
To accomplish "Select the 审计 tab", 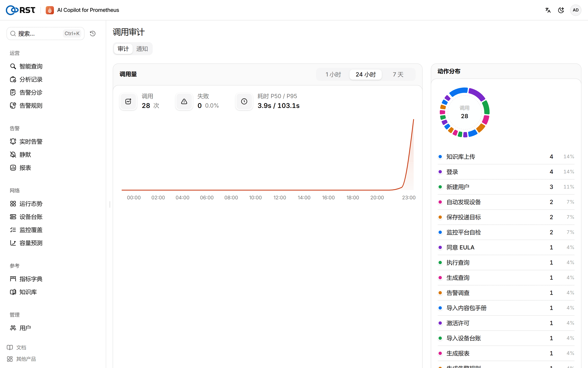I will (123, 49).
